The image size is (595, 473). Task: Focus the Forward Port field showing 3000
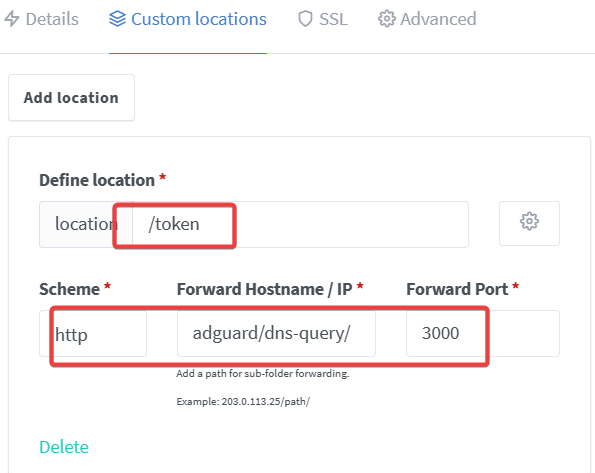coord(483,334)
